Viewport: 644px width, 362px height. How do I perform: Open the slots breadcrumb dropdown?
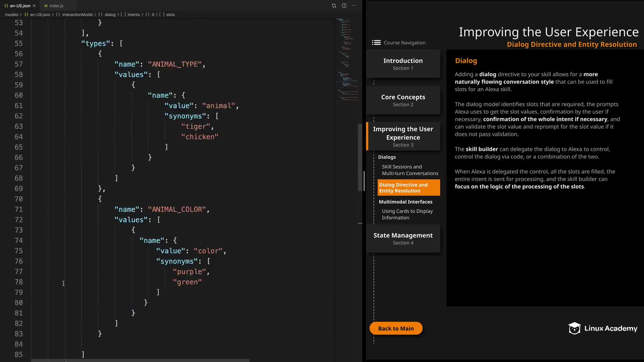[x=170, y=14]
